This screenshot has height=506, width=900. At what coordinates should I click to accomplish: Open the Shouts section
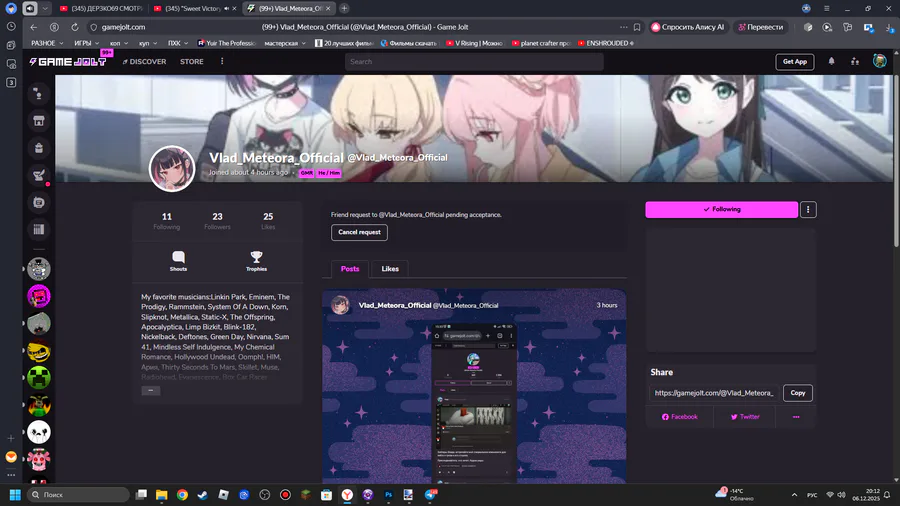(x=179, y=260)
